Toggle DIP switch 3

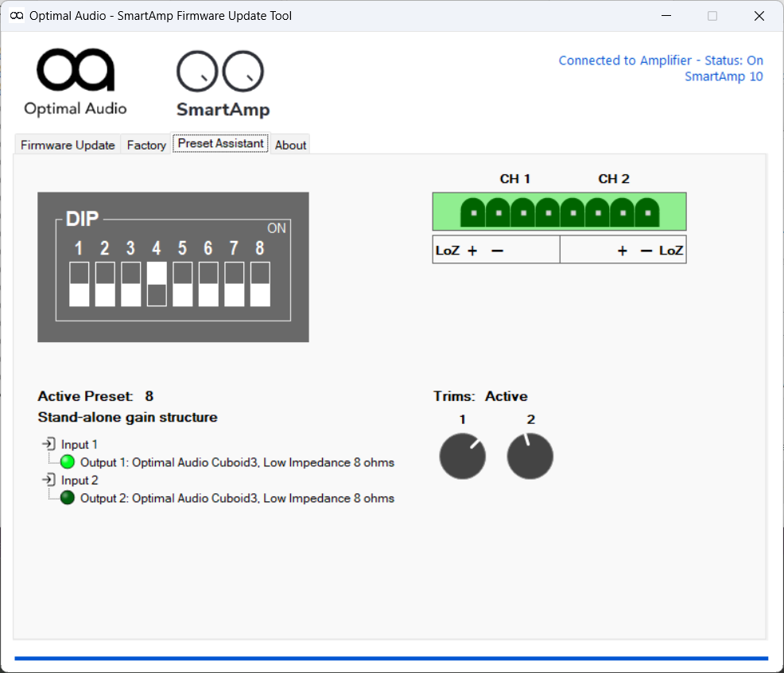pos(131,284)
